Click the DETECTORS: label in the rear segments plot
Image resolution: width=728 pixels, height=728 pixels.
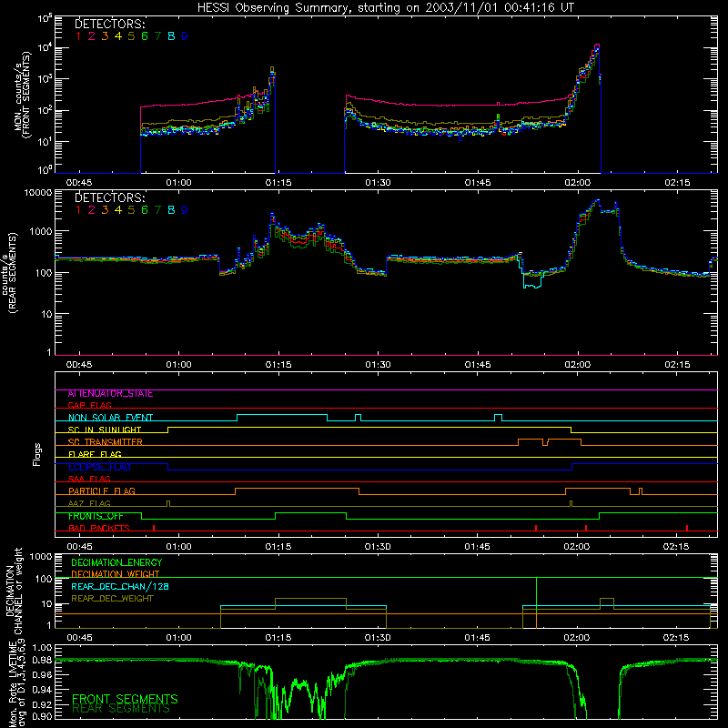[x=110, y=197]
